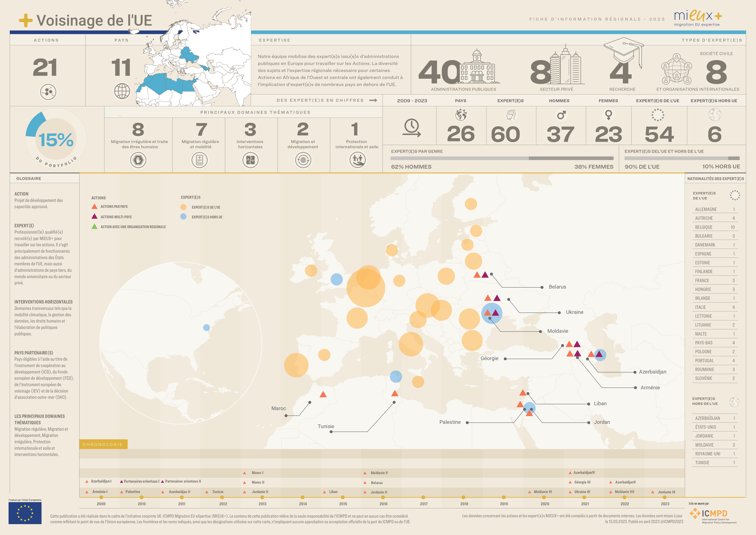The width and height of the screenshot is (756, 535).
Task: Click the Belarus map label
Action: [557, 287]
